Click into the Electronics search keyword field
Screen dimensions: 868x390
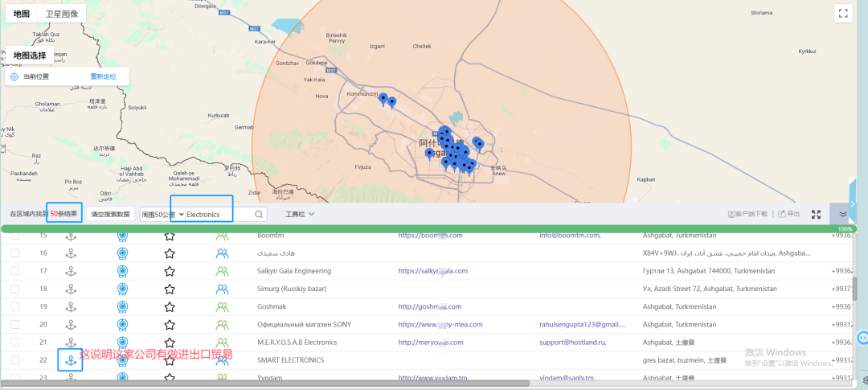point(219,215)
